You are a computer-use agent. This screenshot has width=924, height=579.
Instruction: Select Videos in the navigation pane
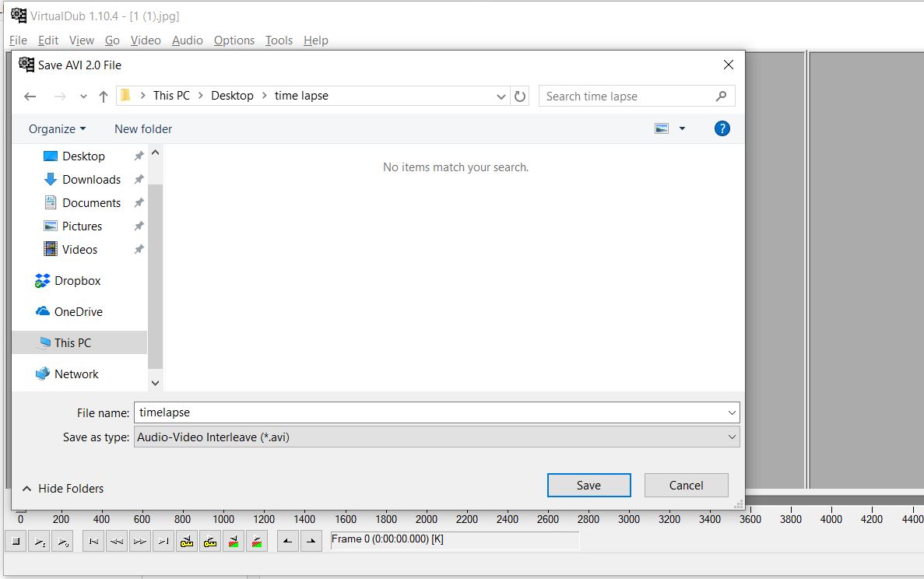click(x=79, y=250)
